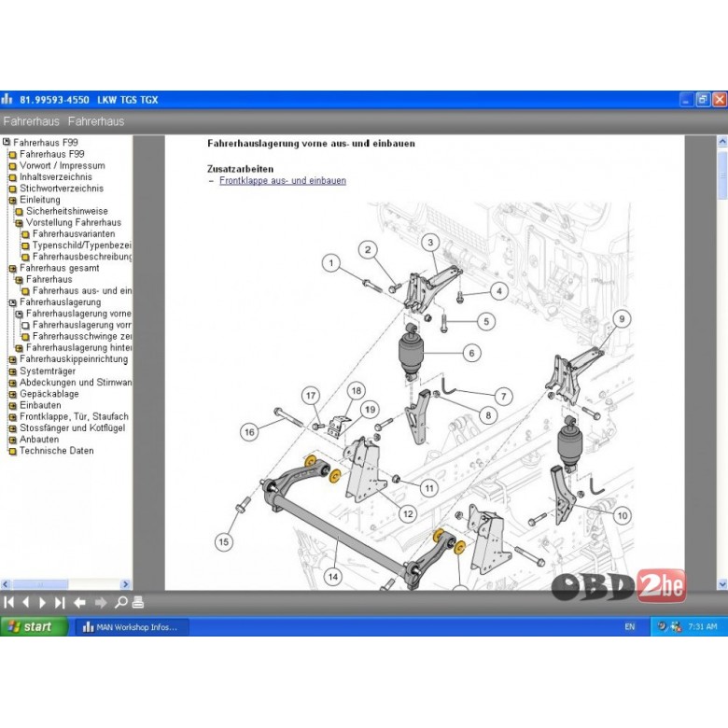Go to first page navigation icon
The image size is (728, 728).
(8, 602)
